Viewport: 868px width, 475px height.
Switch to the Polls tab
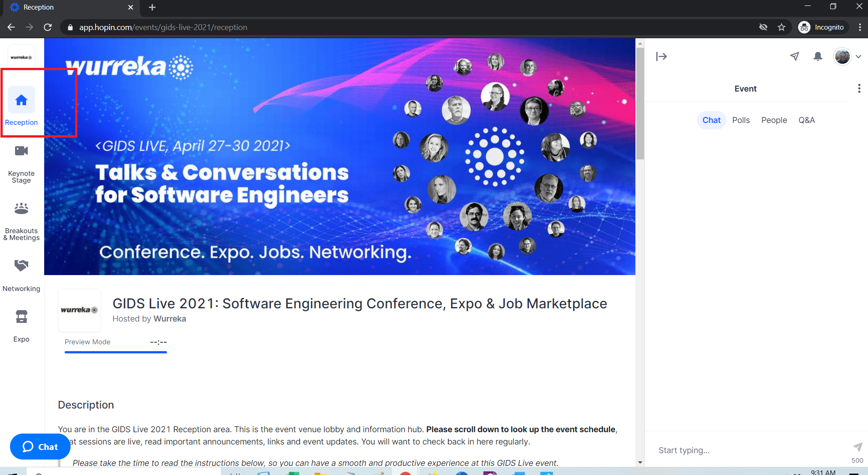click(x=741, y=120)
